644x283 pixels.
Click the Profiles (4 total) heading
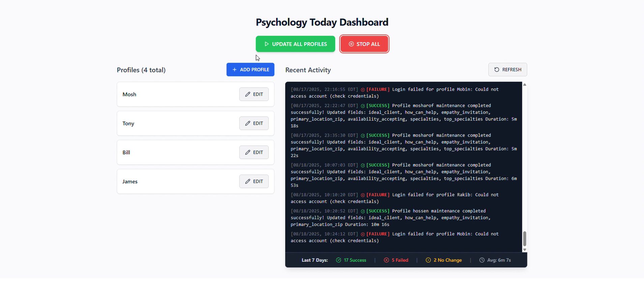tap(141, 70)
